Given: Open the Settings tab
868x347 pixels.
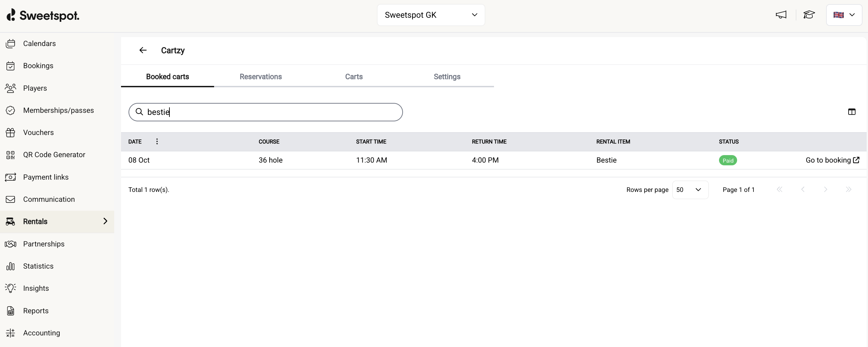Looking at the screenshot, I should click(x=447, y=77).
